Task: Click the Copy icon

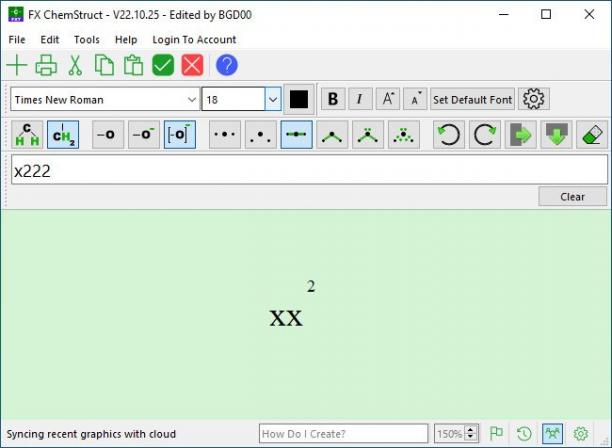Action: [104, 65]
